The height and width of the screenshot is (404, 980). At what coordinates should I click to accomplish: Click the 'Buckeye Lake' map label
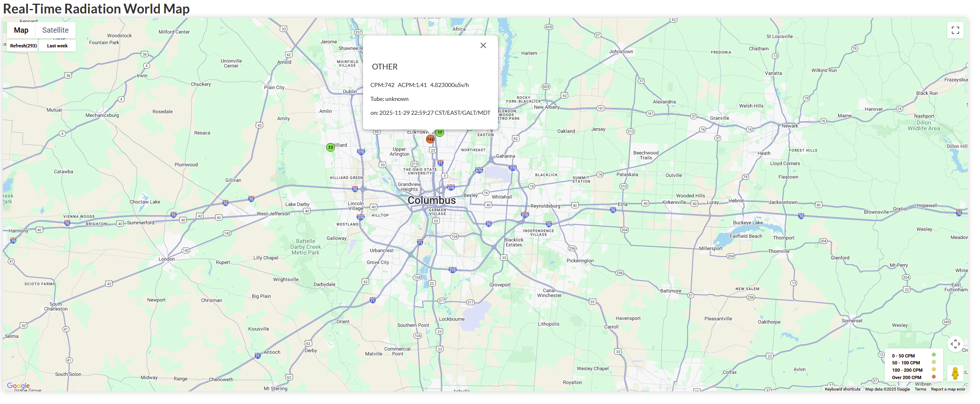click(748, 223)
